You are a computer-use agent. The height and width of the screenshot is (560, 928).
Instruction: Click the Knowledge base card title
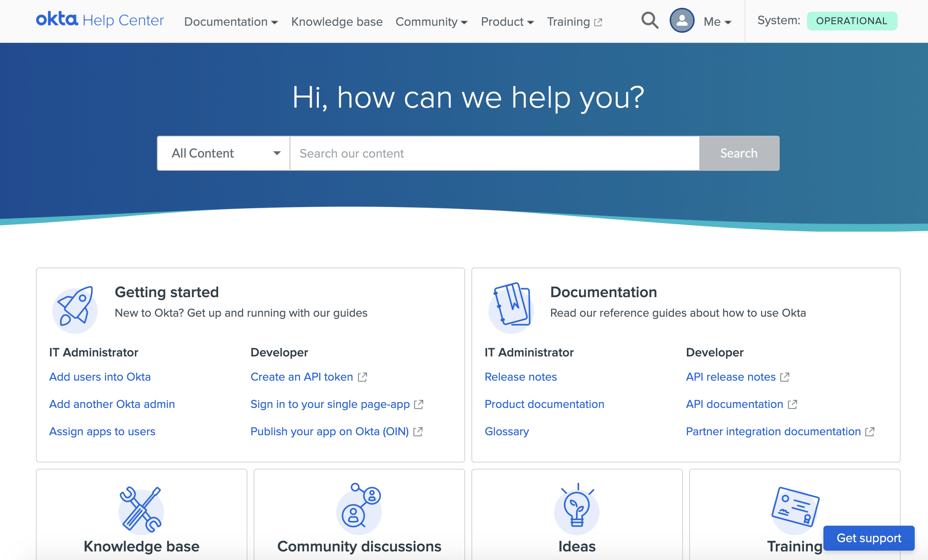(x=141, y=546)
